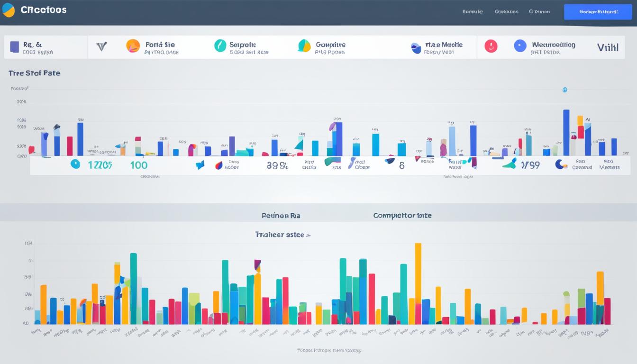Click the small blue marker above the top chart
This screenshot has height=364, width=637.
[x=564, y=89]
